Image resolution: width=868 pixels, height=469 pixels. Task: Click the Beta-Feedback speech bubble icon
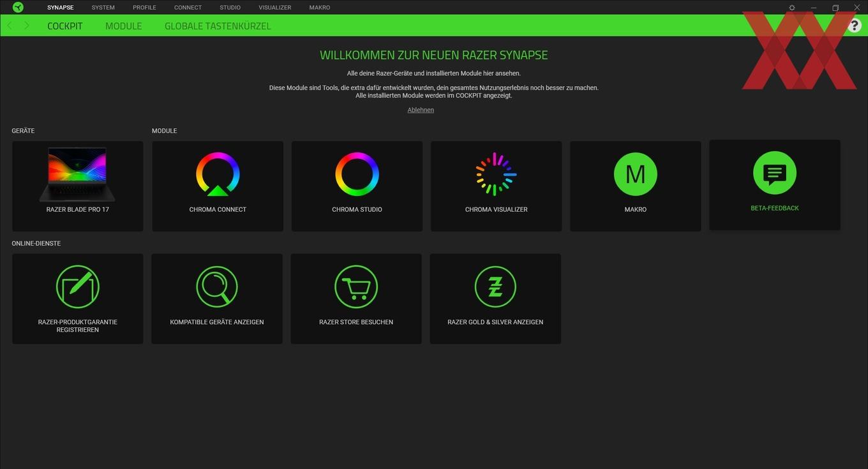pos(775,172)
